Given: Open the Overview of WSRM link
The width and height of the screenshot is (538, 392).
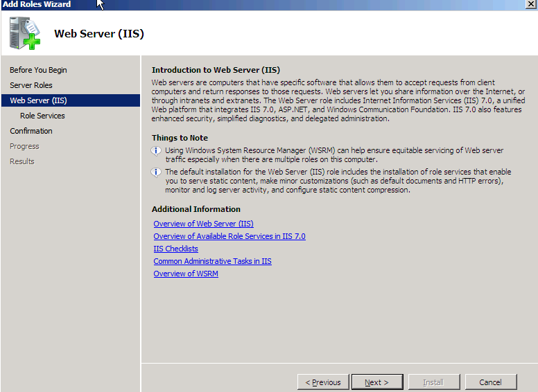Looking at the screenshot, I should pos(186,274).
